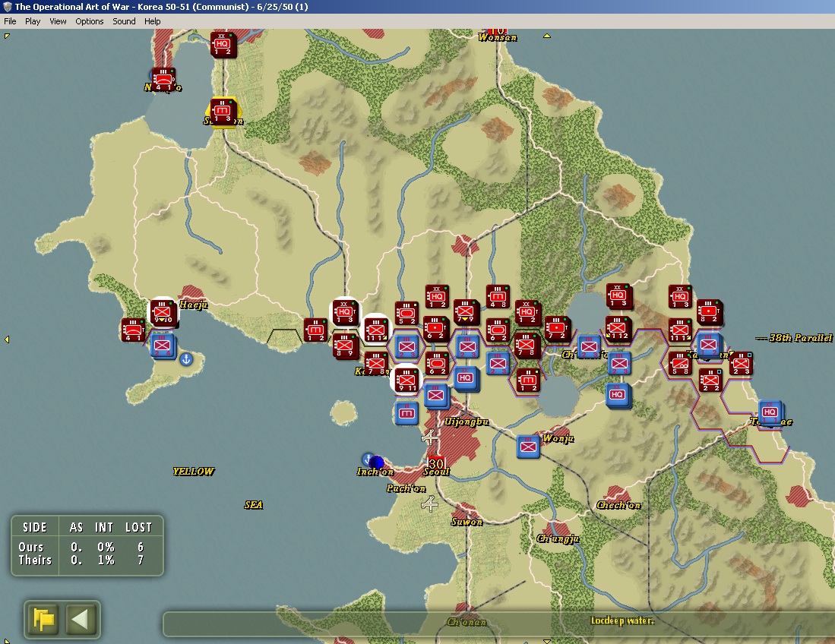Image resolution: width=835 pixels, height=644 pixels.
Task: Open the Options menu
Action: pos(90,21)
